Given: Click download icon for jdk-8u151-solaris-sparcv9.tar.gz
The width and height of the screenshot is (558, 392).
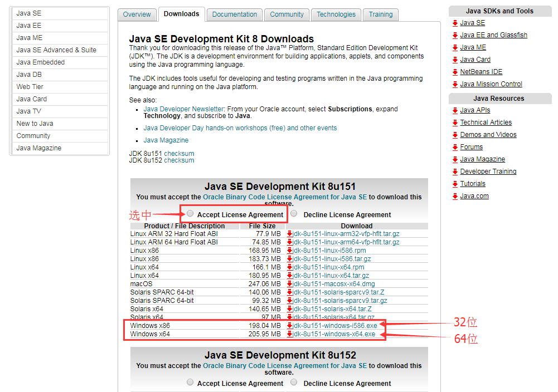Looking at the screenshot, I should (290, 301).
